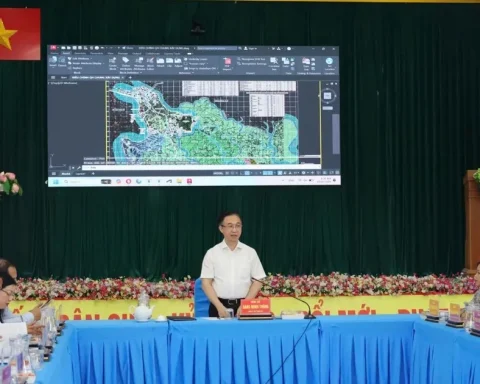Click the ViewCube in drawing area
Image resolution: width=480 pixels, height=384 pixels.
point(327,96)
